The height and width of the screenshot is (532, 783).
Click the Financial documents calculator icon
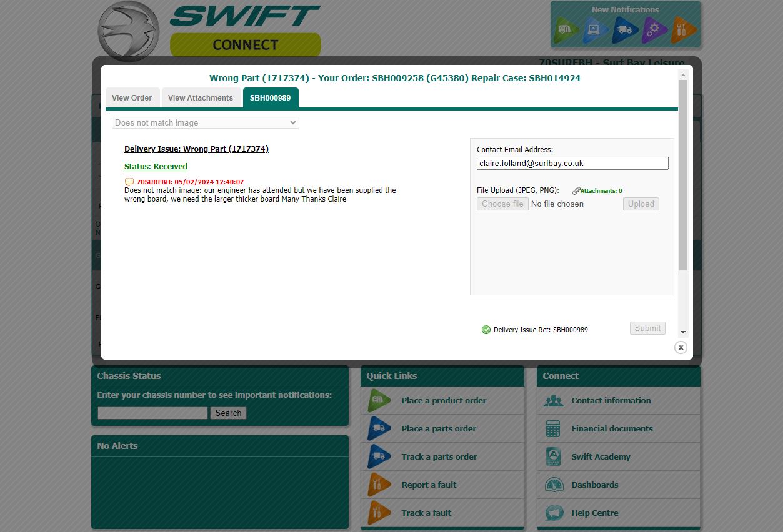click(553, 429)
